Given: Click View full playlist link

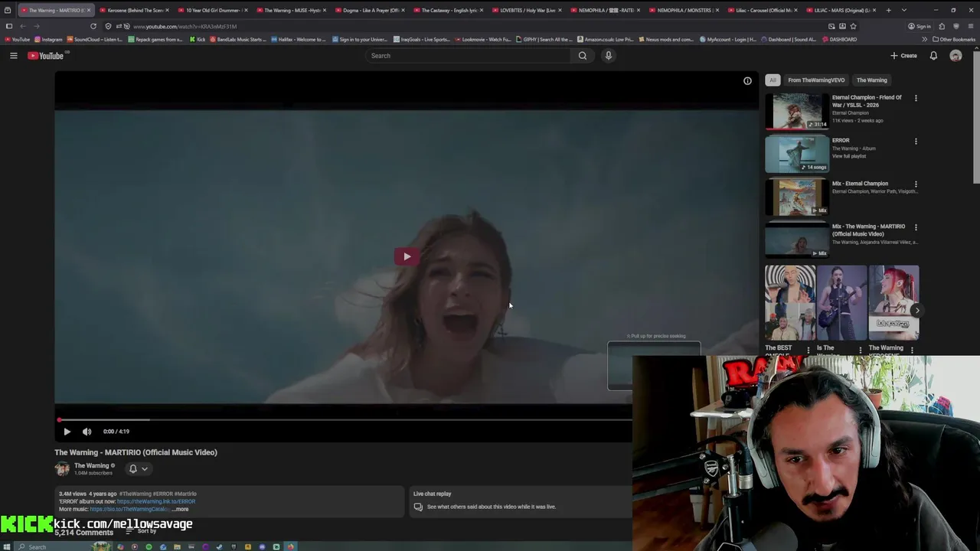Looking at the screenshot, I should [849, 156].
